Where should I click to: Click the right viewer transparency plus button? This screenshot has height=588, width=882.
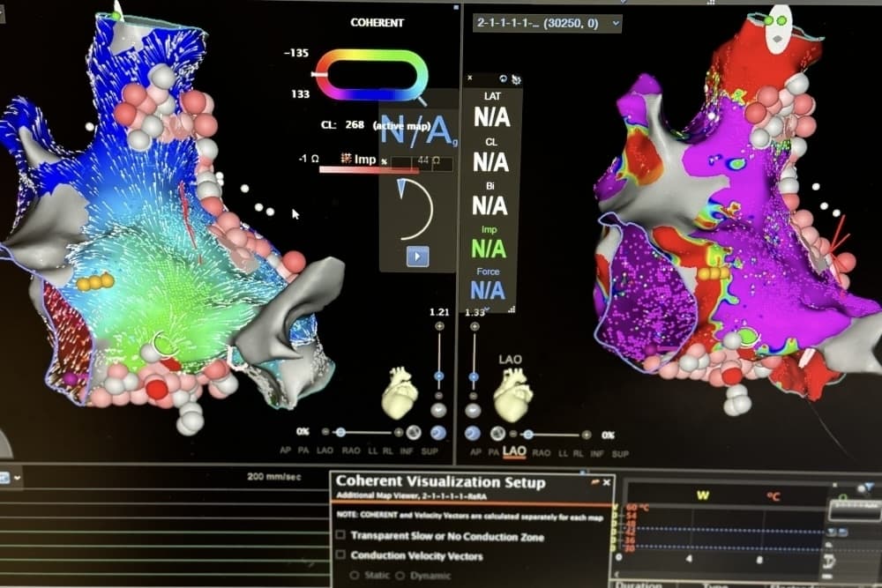click(x=587, y=435)
